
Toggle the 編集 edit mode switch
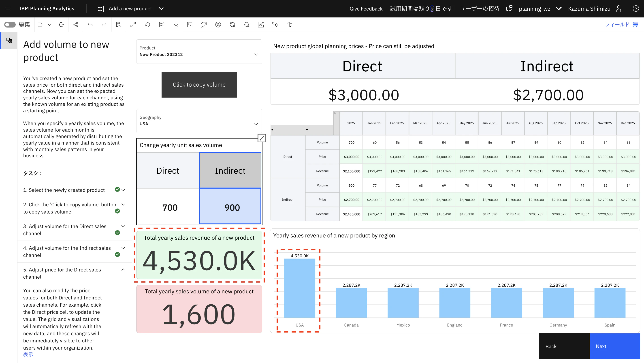10,24
